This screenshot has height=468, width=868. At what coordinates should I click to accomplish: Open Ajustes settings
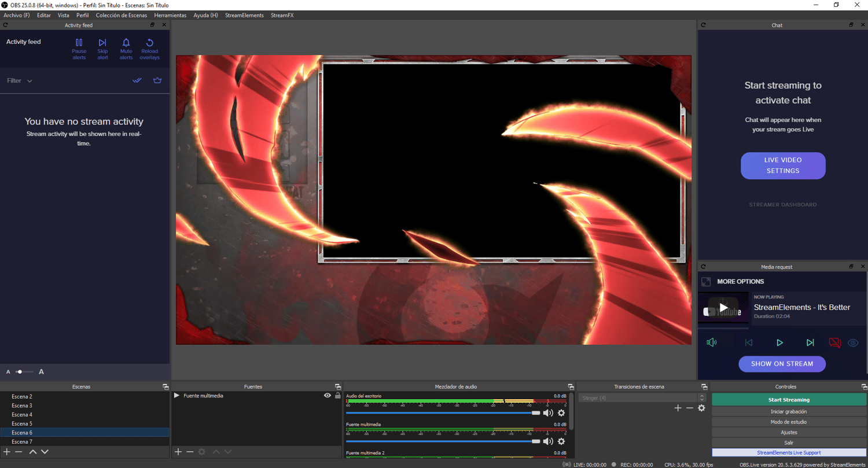[789, 432]
